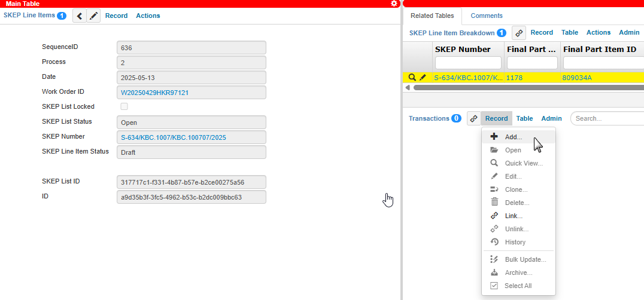The height and width of the screenshot is (300, 644).
Task: Toggle the SKEP List Locked checkbox
Action: [124, 106]
